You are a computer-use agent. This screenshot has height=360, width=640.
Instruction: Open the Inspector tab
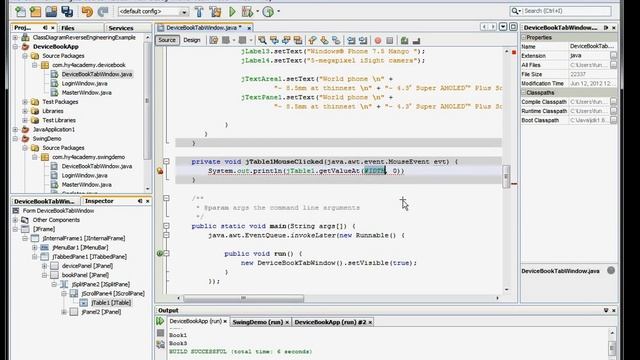99,201
